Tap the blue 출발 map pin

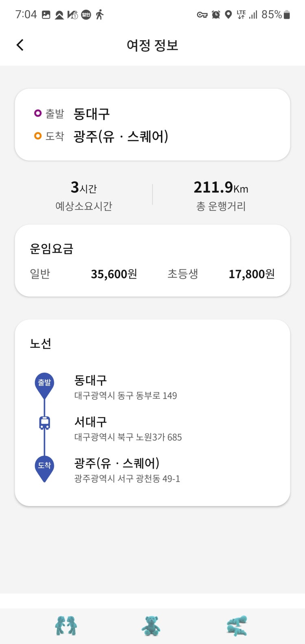(44, 386)
